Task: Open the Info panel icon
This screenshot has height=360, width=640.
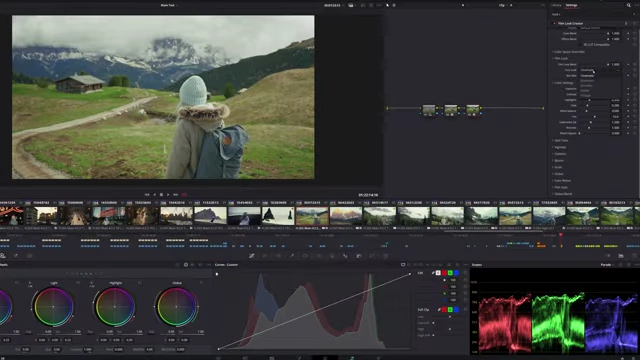Action: point(634,256)
